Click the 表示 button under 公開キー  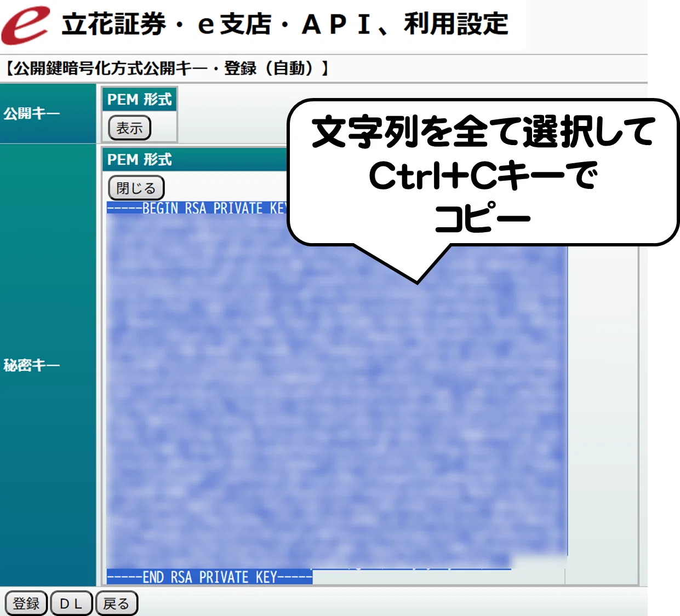[x=129, y=128]
